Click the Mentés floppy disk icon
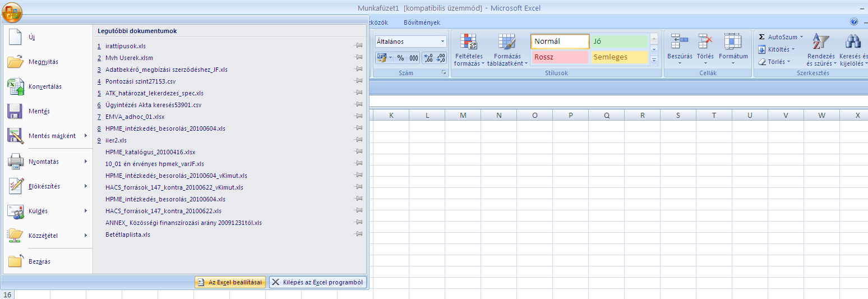Image resolution: width=868 pixels, height=299 pixels. pyautogui.click(x=15, y=111)
